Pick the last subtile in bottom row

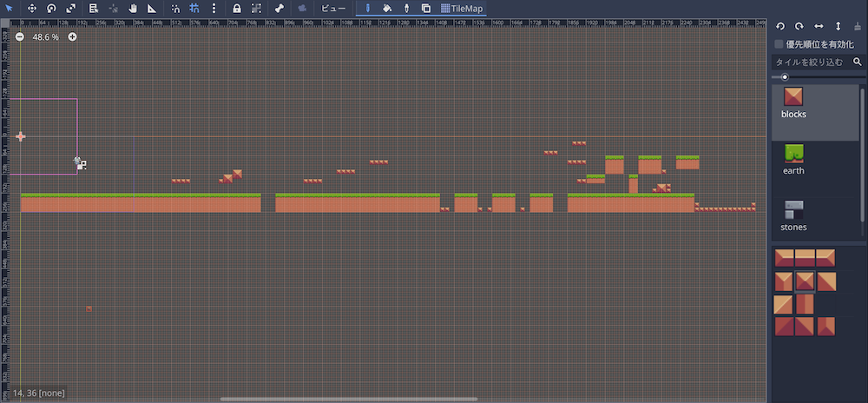[826, 327]
